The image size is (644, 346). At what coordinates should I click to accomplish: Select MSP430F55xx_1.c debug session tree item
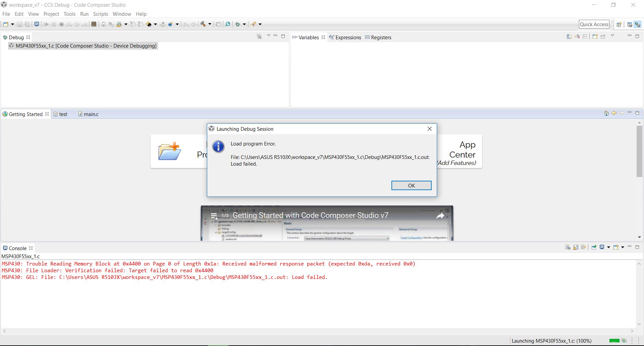click(x=83, y=46)
